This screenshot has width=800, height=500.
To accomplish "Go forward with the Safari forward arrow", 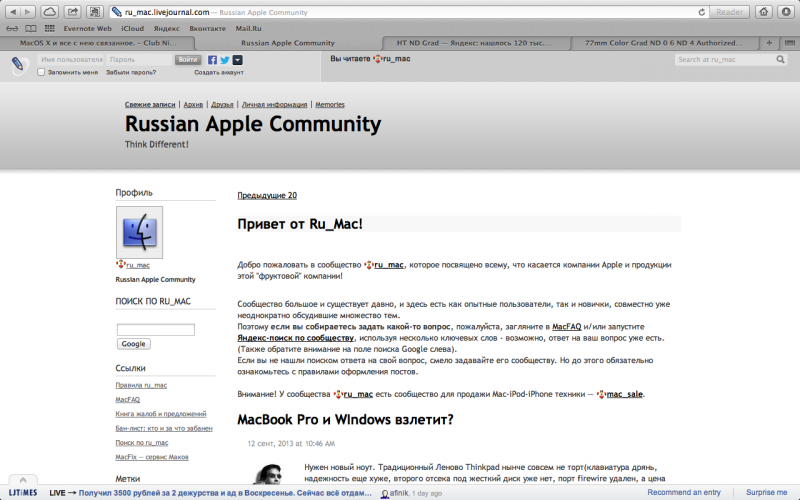I will (28, 12).
